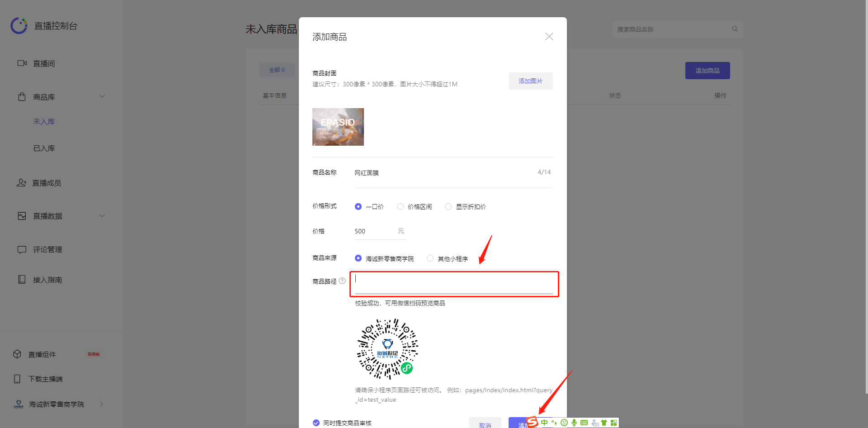Toggle the 同时提交商品审核 checkbox
The height and width of the screenshot is (428, 868).
coord(316,423)
